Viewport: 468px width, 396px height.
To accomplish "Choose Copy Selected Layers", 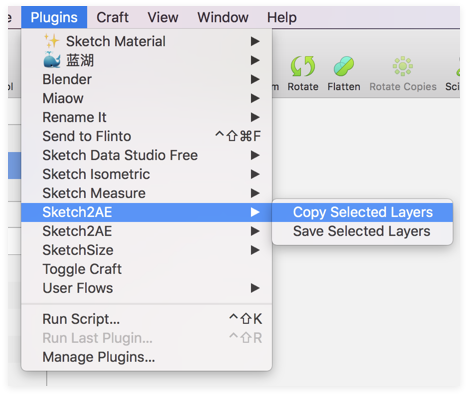I will tap(363, 212).
